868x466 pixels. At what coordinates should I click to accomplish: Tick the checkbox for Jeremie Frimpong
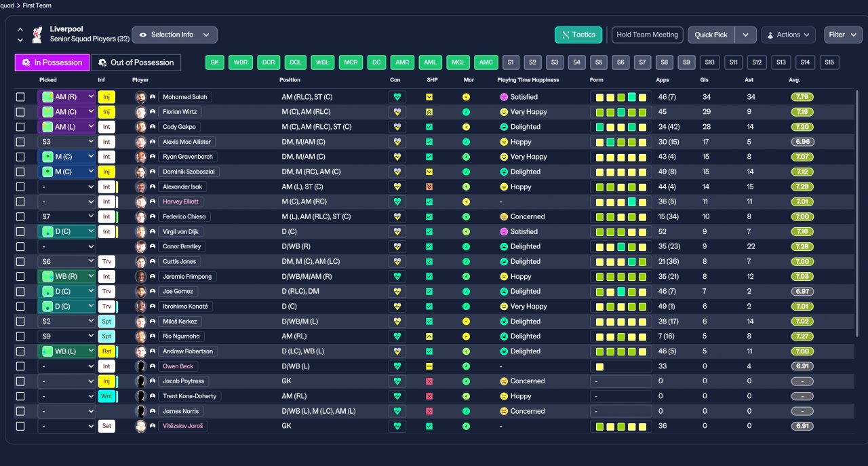pos(20,277)
